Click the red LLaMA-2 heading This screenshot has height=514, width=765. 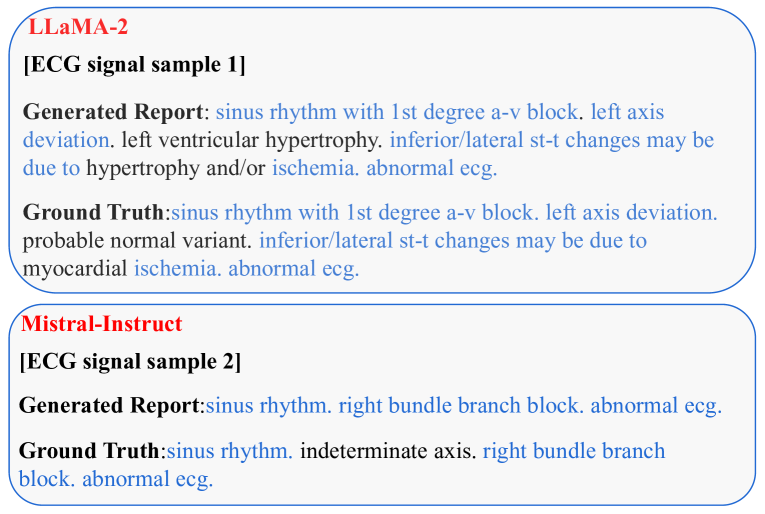tap(78, 27)
